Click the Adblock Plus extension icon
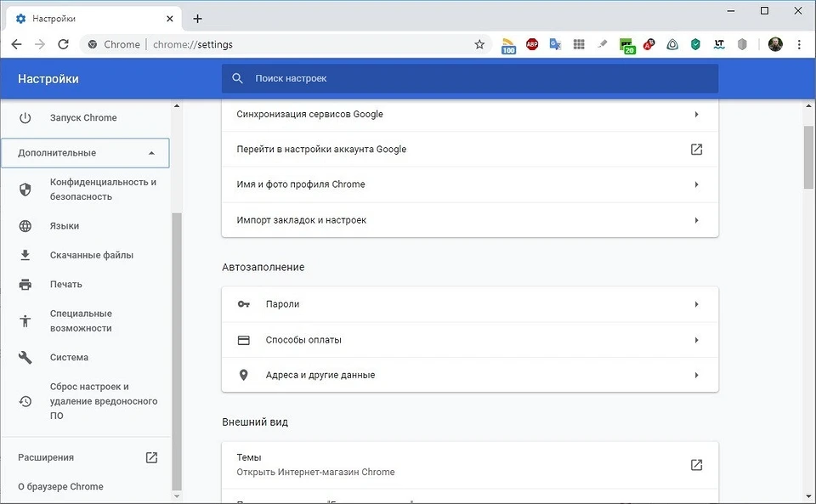The width and height of the screenshot is (816, 504). coord(532,44)
